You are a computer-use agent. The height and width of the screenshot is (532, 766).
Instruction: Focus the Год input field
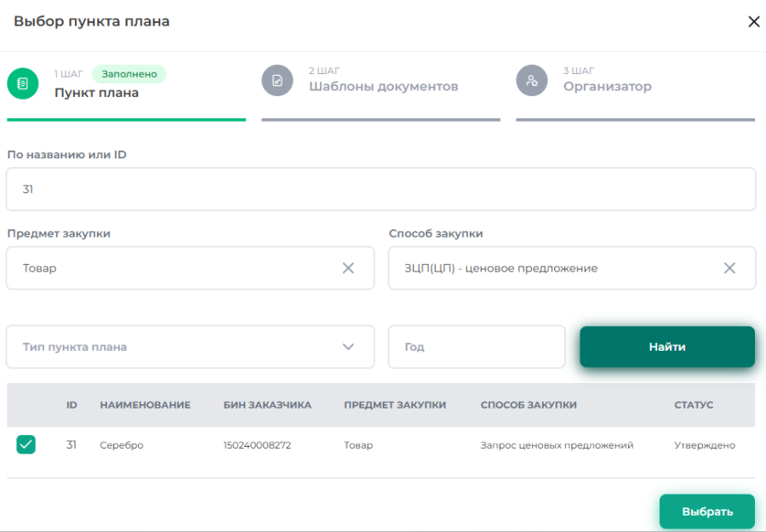(x=476, y=346)
